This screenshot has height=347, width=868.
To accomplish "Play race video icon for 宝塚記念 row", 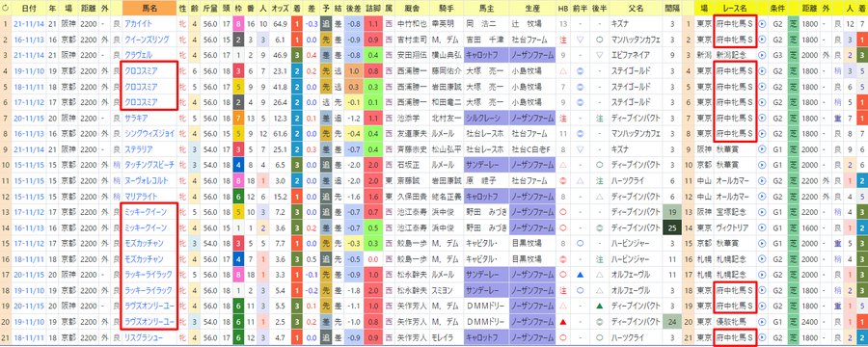I will click(762, 212).
